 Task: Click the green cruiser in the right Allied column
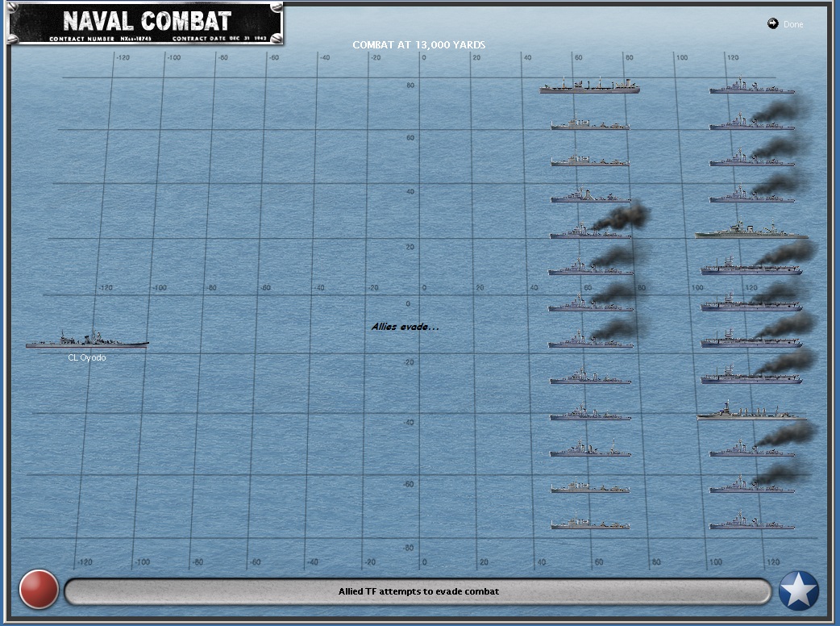[751, 231]
